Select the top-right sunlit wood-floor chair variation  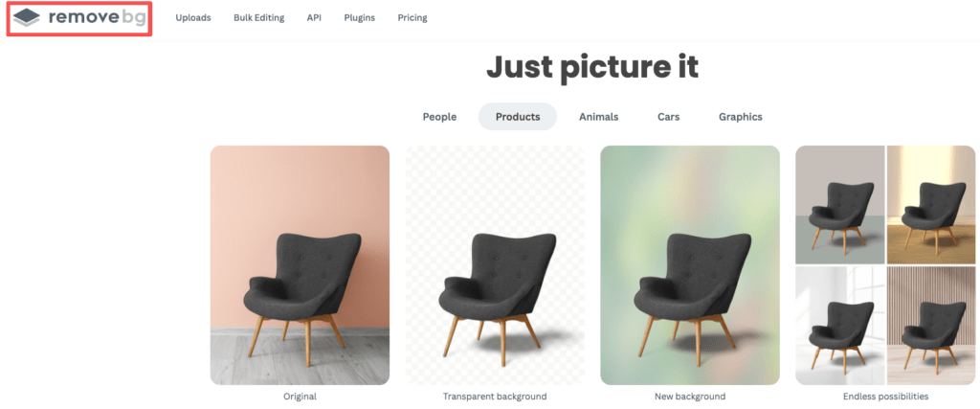(931, 205)
